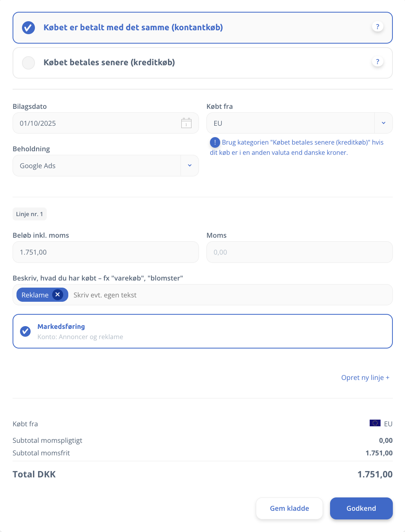Click the Linje nr. 1 label

pos(29,214)
